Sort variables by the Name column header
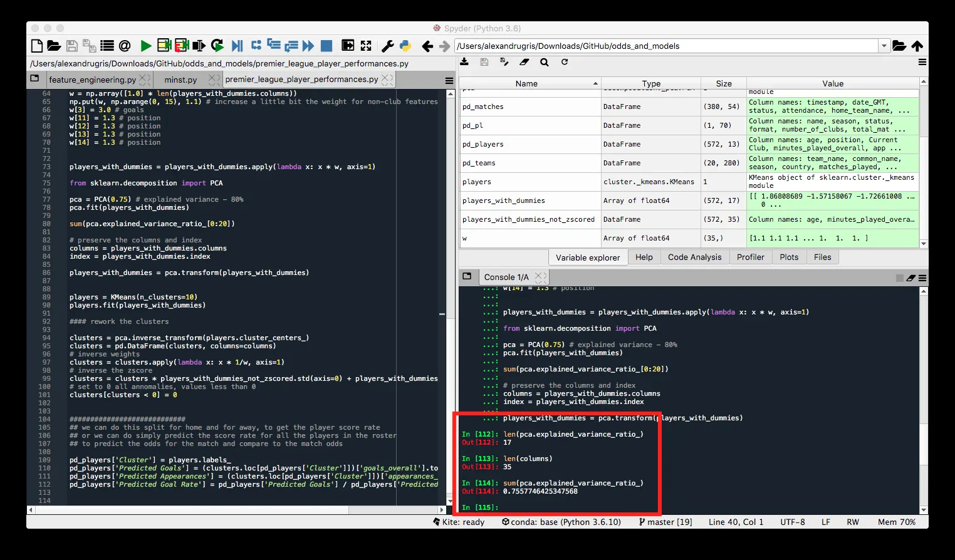 530,83
